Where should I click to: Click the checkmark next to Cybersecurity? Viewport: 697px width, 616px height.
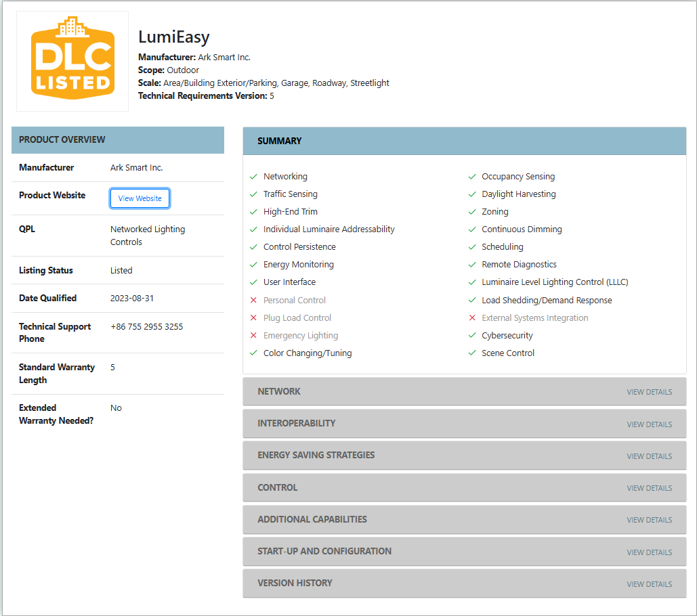tap(472, 336)
